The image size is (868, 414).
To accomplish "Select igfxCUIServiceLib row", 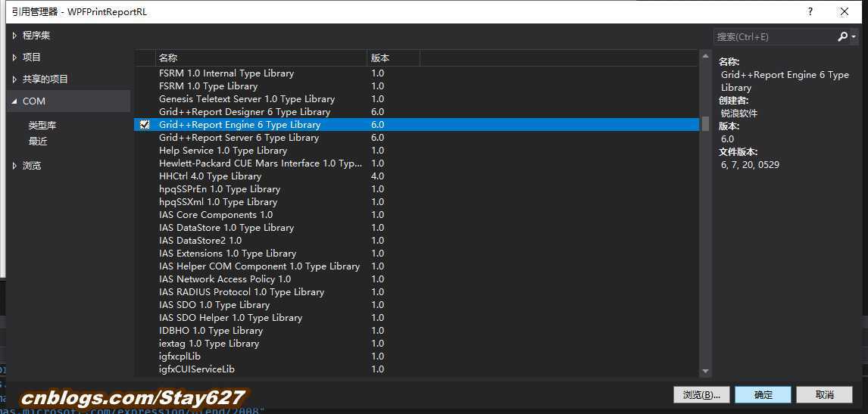I will click(x=417, y=369).
